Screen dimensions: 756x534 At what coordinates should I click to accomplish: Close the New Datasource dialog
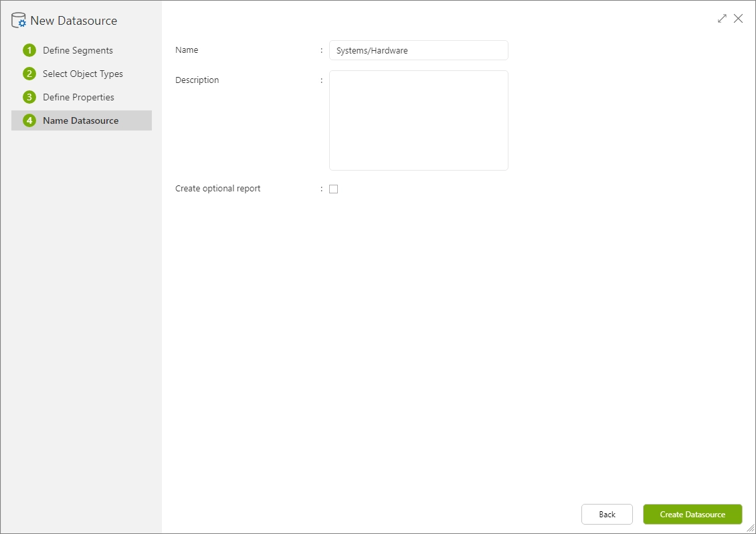(739, 18)
